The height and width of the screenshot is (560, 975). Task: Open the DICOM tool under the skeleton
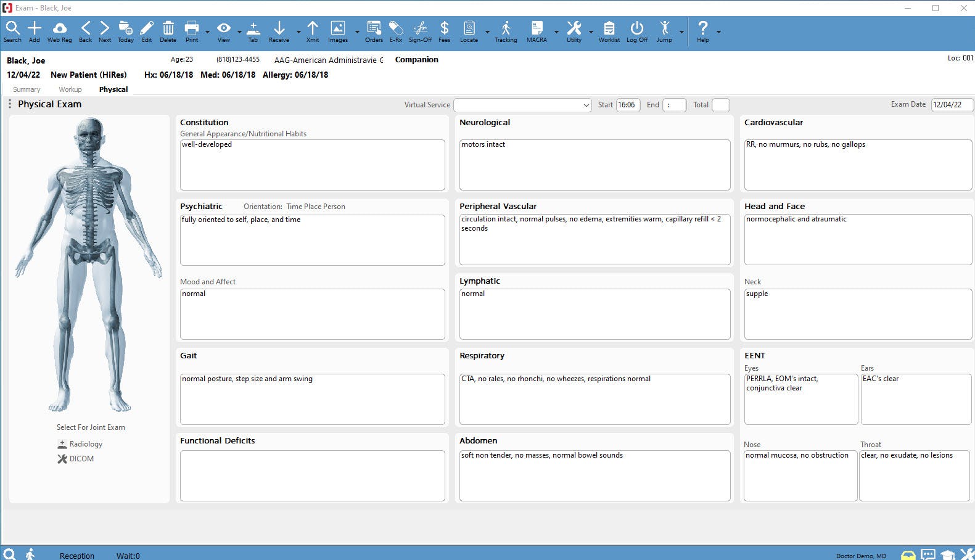click(76, 459)
